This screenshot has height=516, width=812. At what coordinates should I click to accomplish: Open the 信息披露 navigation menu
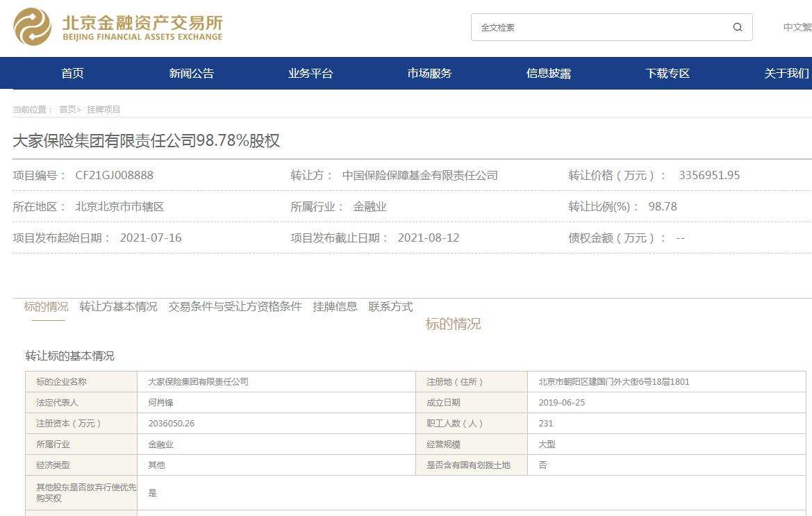point(549,74)
